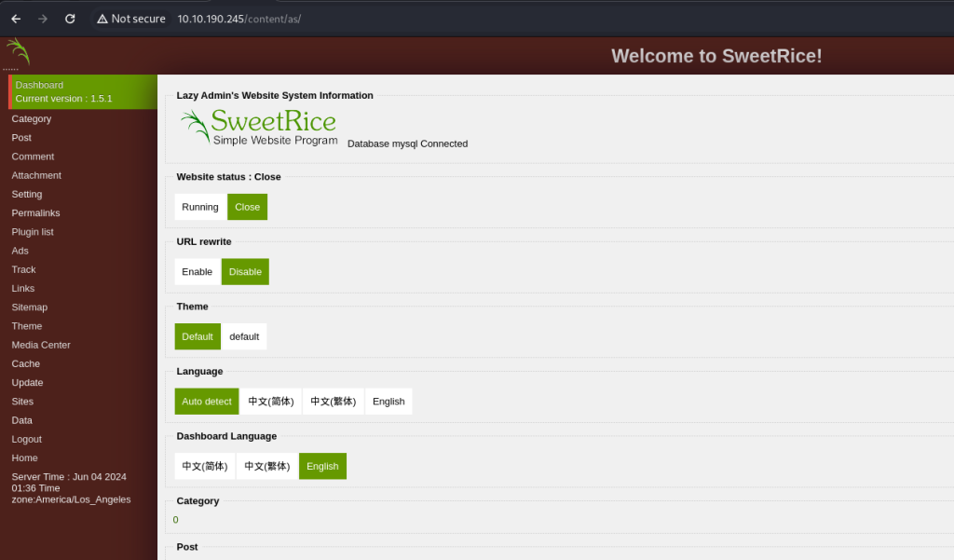Open Attachment in sidebar
Viewport: 954px width, 560px height.
point(36,175)
